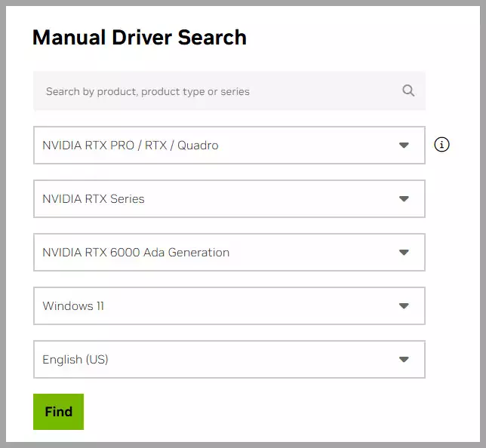Focus the product search input field

229,91
